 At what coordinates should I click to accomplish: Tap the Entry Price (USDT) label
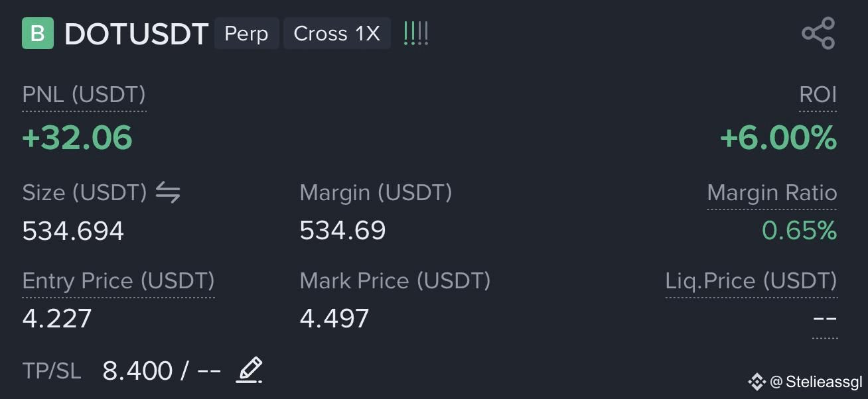(x=118, y=281)
